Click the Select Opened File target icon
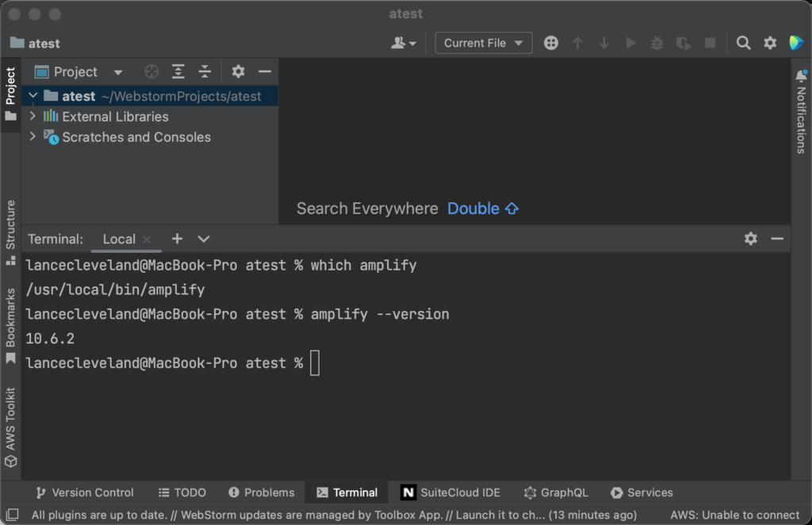 (151, 72)
